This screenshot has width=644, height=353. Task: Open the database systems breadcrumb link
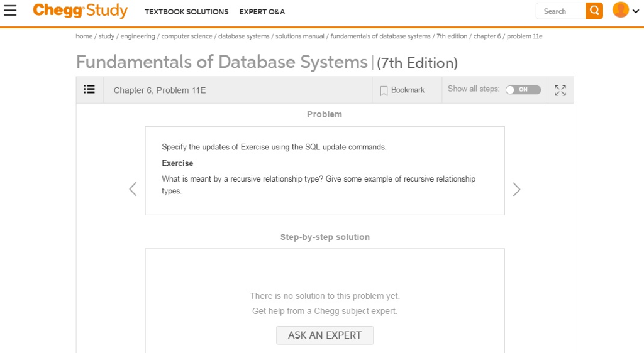(243, 36)
